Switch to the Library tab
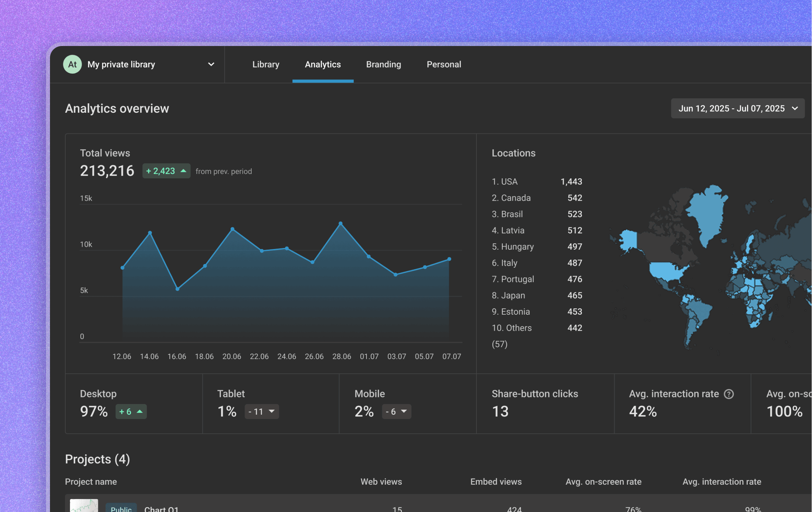Image resolution: width=812 pixels, height=512 pixels. coord(266,64)
